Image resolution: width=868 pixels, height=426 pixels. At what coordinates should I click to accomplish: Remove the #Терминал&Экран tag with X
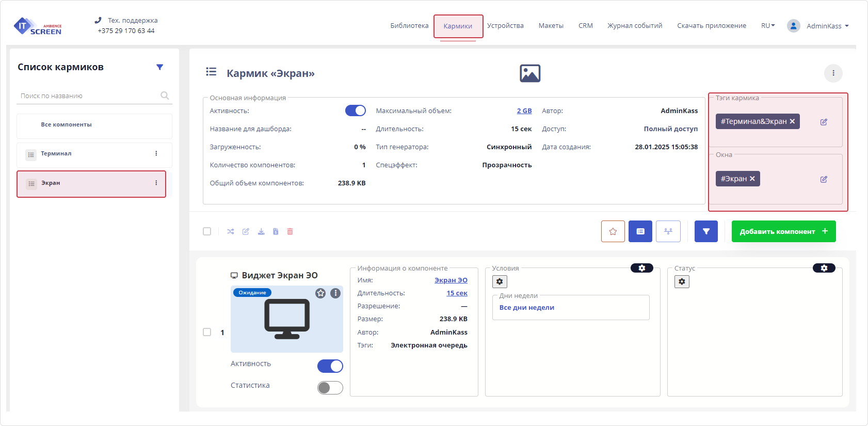(x=792, y=121)
